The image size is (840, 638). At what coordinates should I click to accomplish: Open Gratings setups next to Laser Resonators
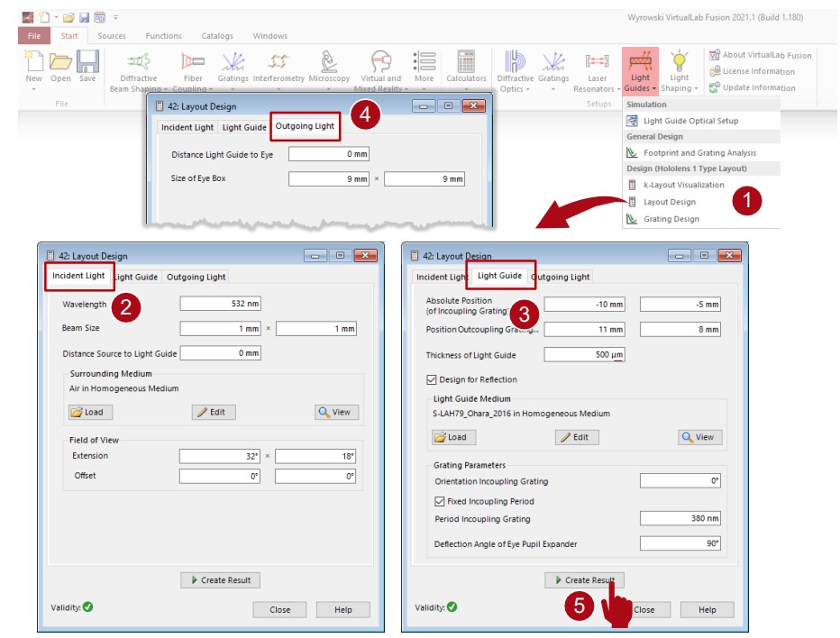(x=553, y=68)
